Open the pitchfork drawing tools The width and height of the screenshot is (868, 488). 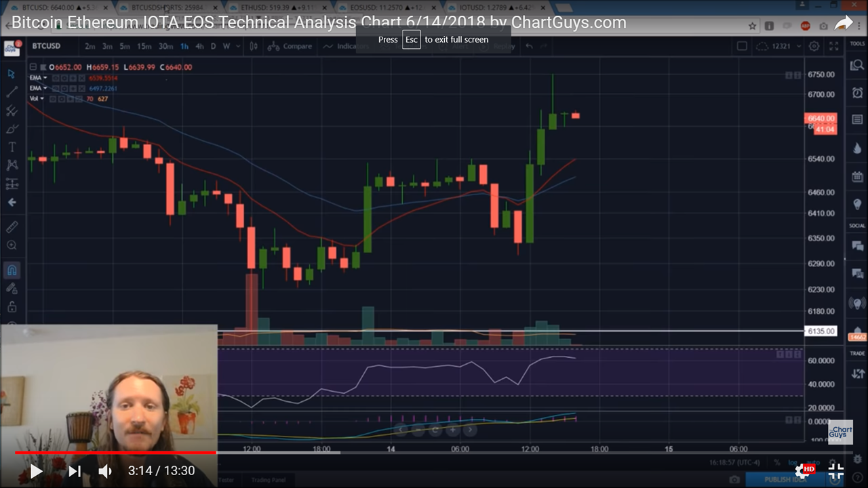pyautogui.click(x=12, y=110)
